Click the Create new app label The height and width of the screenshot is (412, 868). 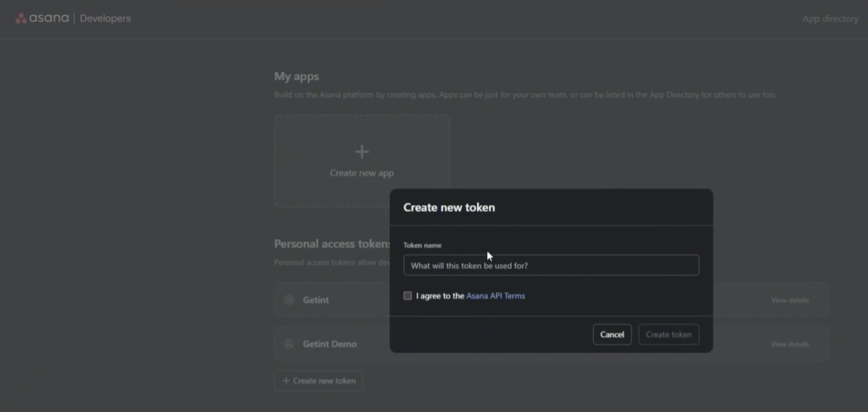click(x=362, y=173)
